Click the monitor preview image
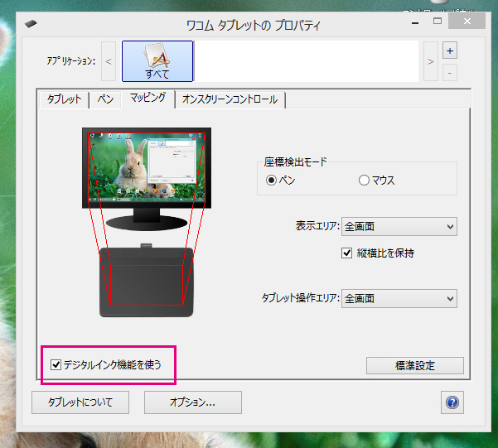The image size is (498, 448). tap(147, 168)
